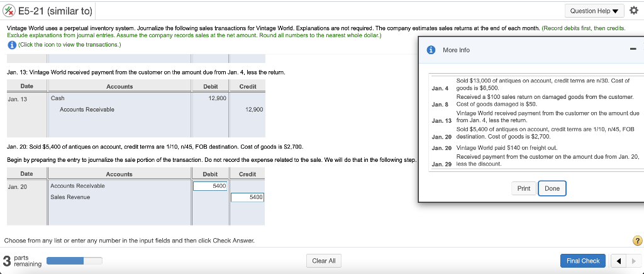Viewport: 644px width, 274px height.
Task: Go to previous part arrow
Action: [618, 261]
